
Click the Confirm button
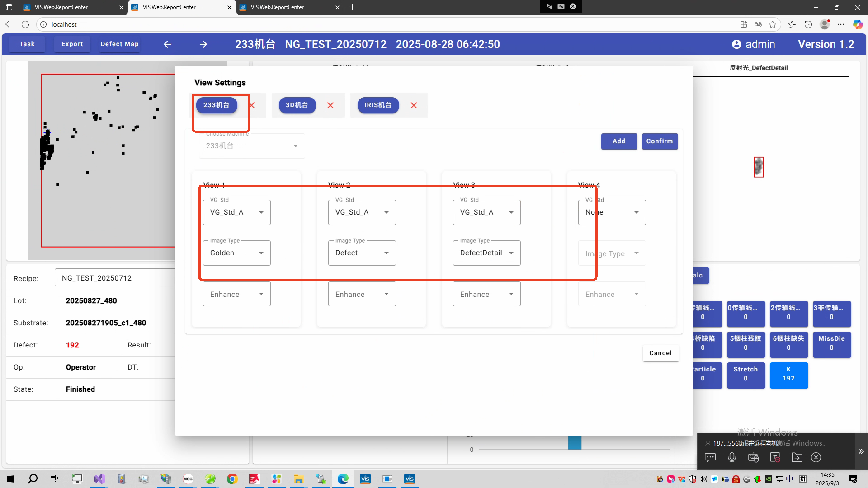click(x=659, y=141)
